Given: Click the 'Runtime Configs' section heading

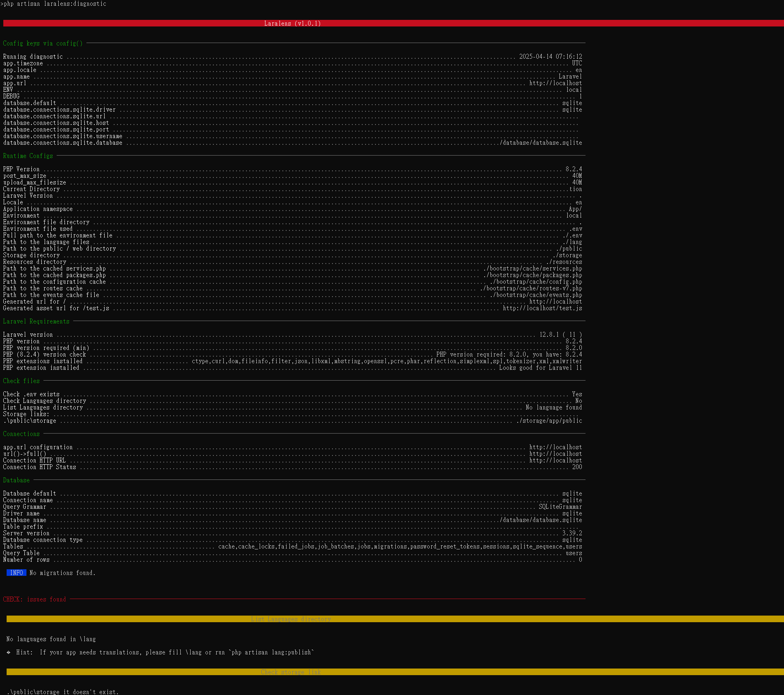Looking at the screenshot, I should pyautogui.click(x=28, y=156).
